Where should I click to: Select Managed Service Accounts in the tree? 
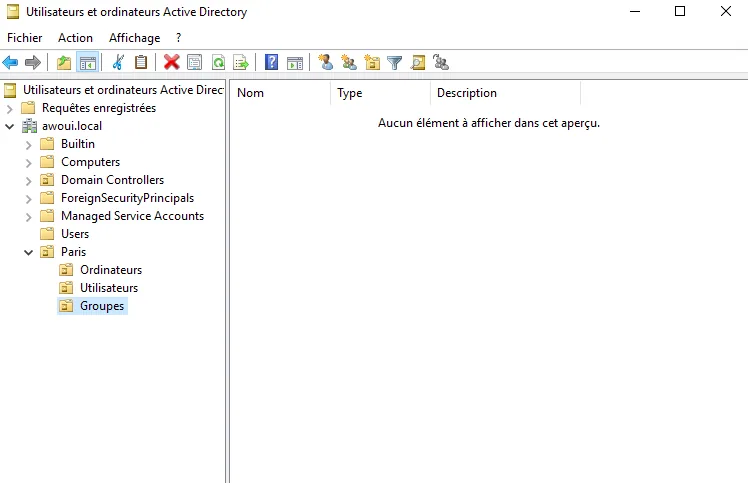(x=132, y=216)
